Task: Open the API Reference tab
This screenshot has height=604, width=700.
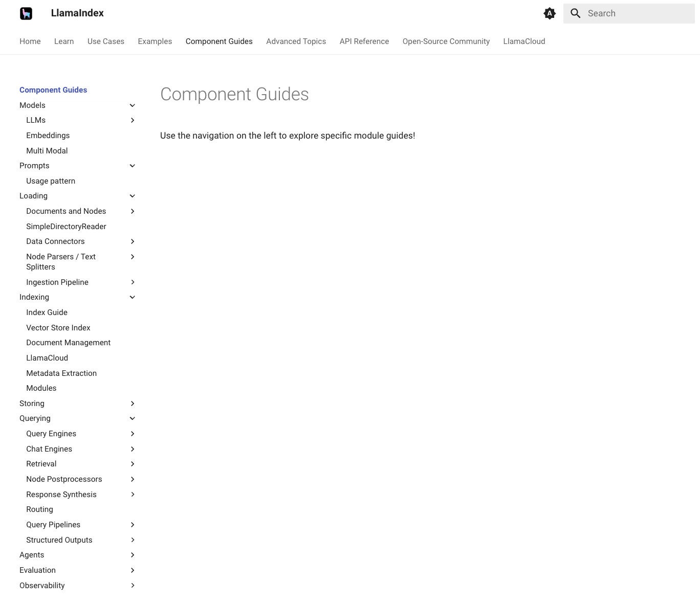Action: coord(364,41)
